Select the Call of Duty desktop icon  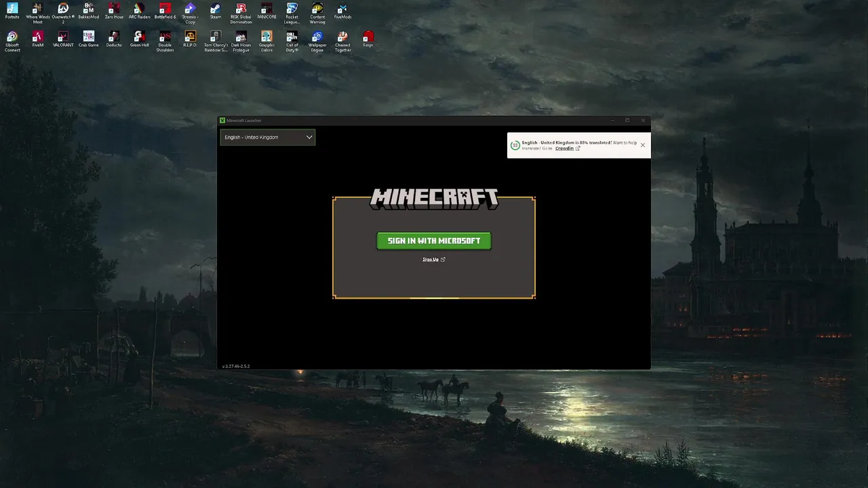(x=292, y=41)
